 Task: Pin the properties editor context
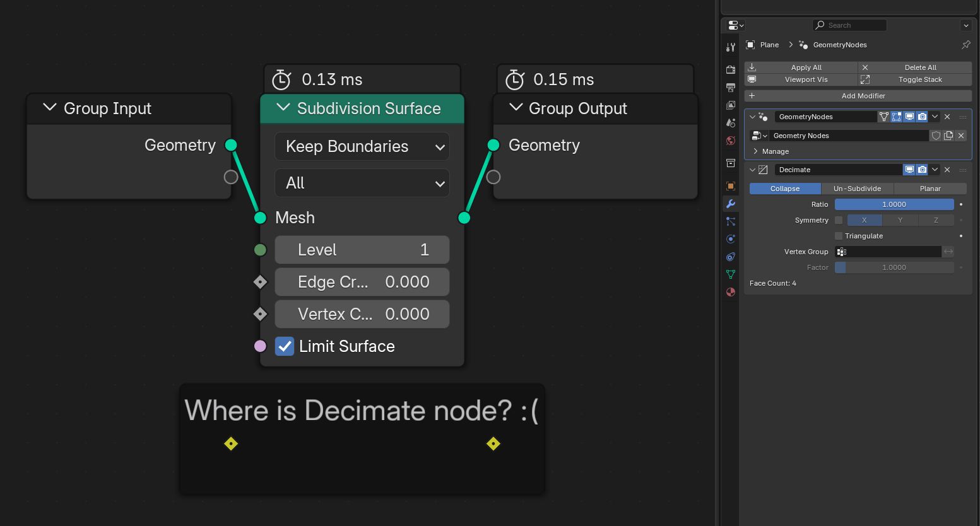(965, 45)
